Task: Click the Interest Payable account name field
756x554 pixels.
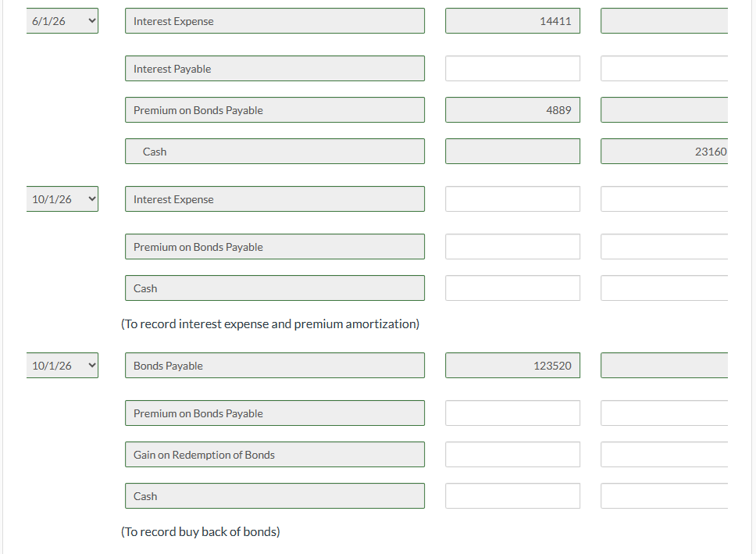Action: [x=275, y=68]
